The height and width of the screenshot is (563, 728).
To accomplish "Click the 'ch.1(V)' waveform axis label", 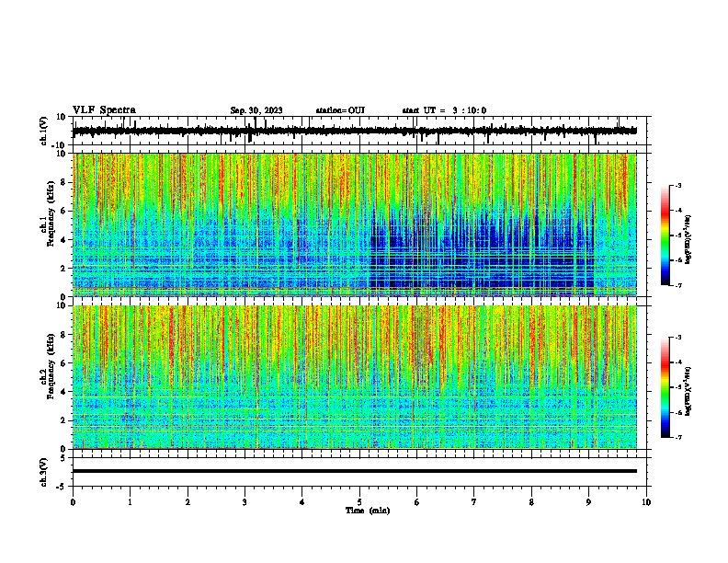I will (44, 131).
